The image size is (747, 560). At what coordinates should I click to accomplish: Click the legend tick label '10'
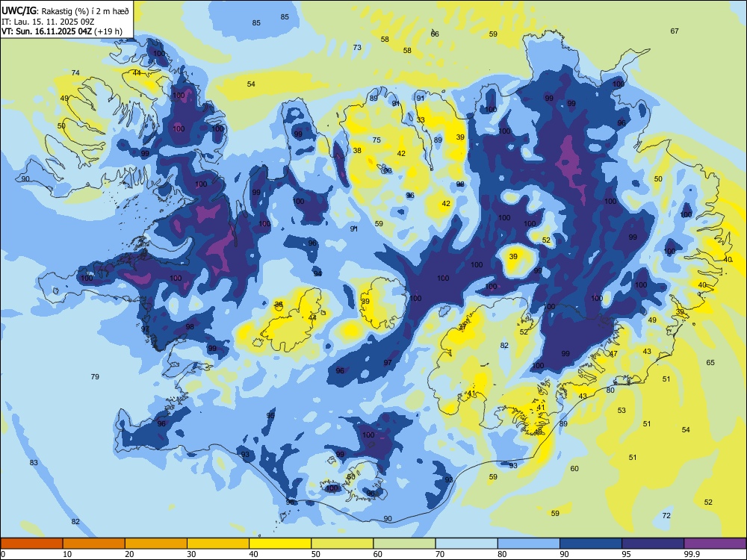click(x=67, y=554)
